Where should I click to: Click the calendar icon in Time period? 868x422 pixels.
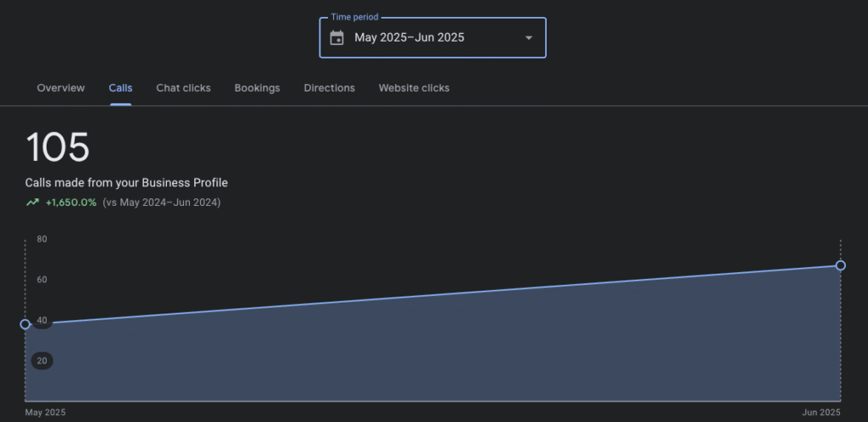[337, 38]
